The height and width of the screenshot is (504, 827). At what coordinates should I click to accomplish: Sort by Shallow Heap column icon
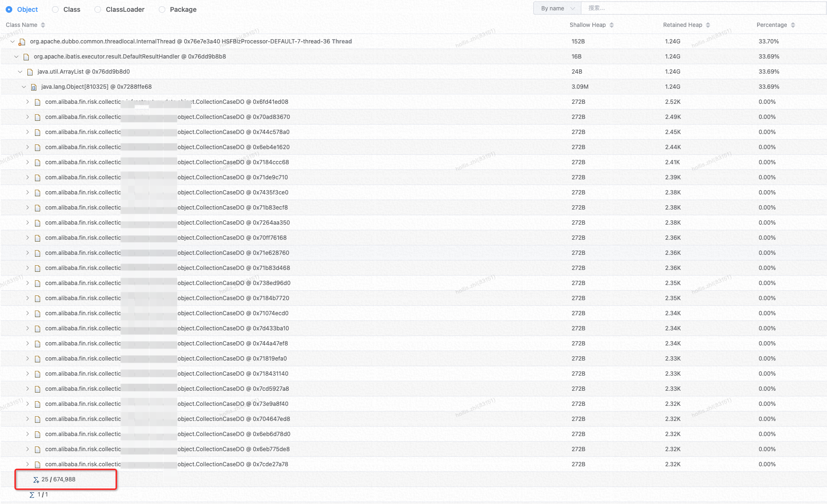pyautogui.click(x=612, y=25)
